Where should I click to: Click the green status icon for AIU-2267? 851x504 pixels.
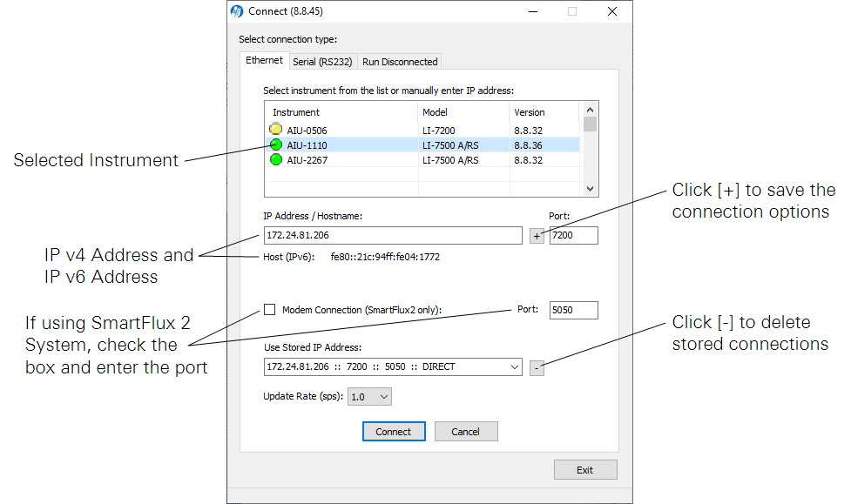(276, 160)
